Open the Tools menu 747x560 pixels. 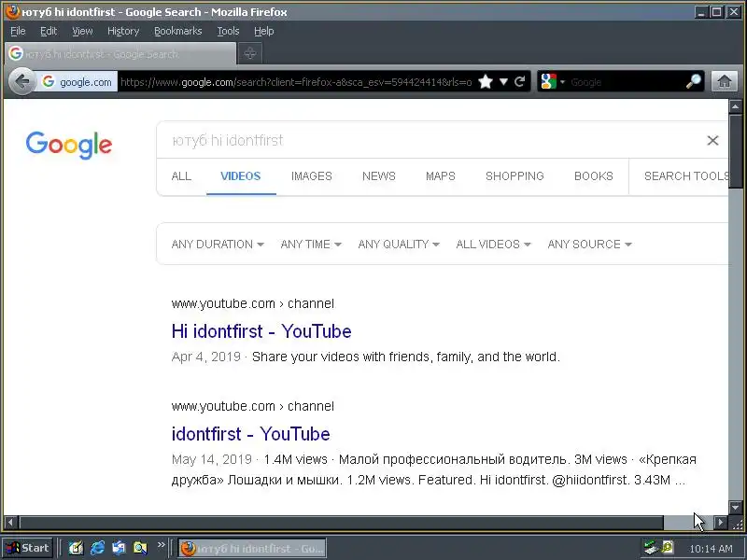click(x=228, y=31)
